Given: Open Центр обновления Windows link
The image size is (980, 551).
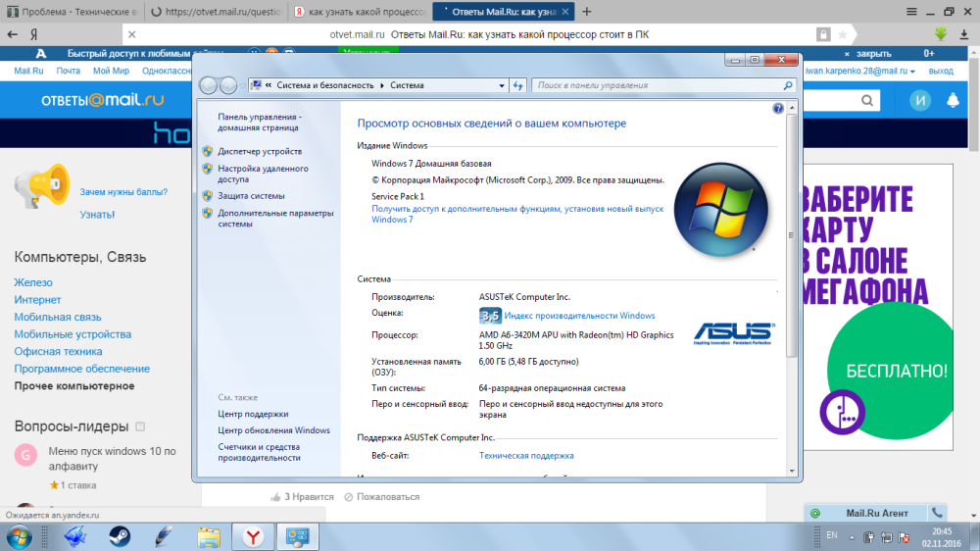Looking at the screenshot, I should (x=273, y=430).
